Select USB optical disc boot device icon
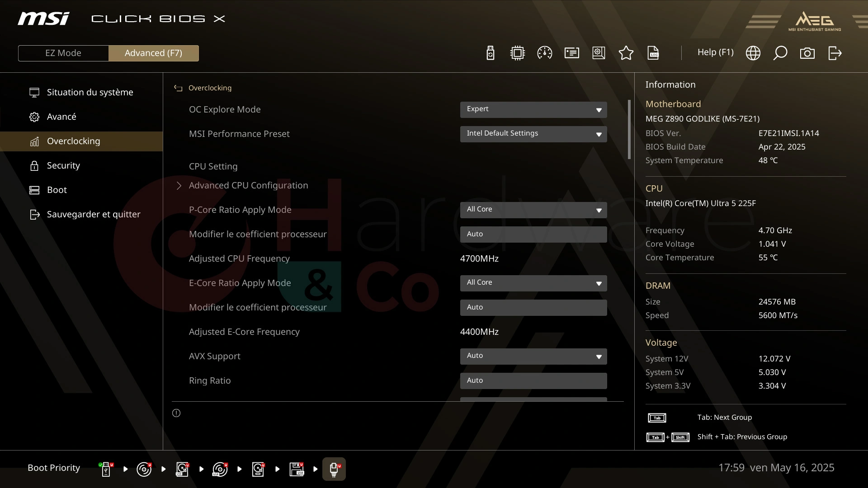Image resolution: width=868 pixels, height=488 pixels. (220, 469)
